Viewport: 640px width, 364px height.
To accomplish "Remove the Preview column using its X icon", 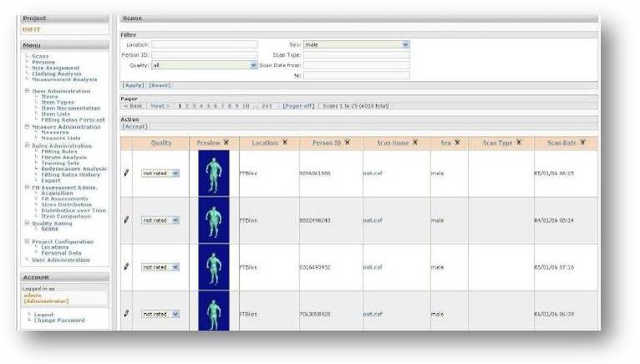I will [x=226, y=143].
